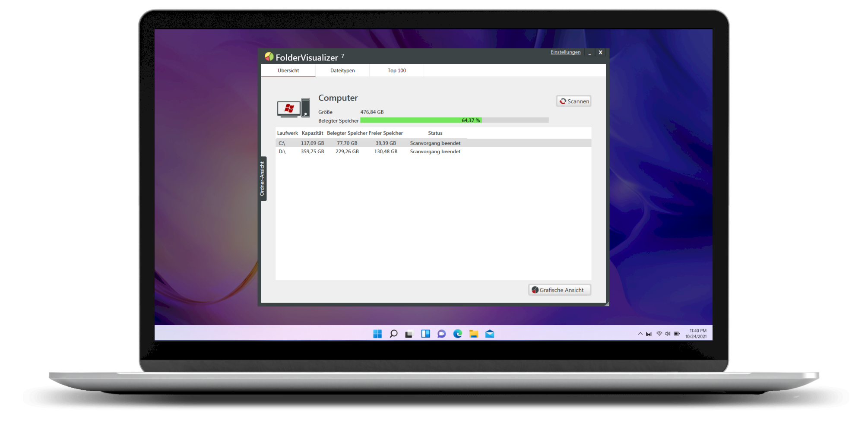Open the Top 100 tab

(x=396, y=70)
